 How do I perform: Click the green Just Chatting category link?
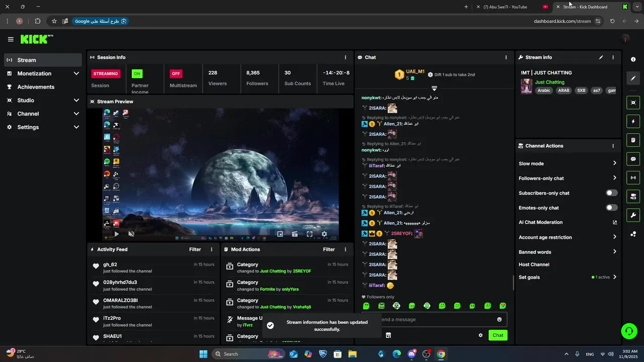[x=549, y=82]
